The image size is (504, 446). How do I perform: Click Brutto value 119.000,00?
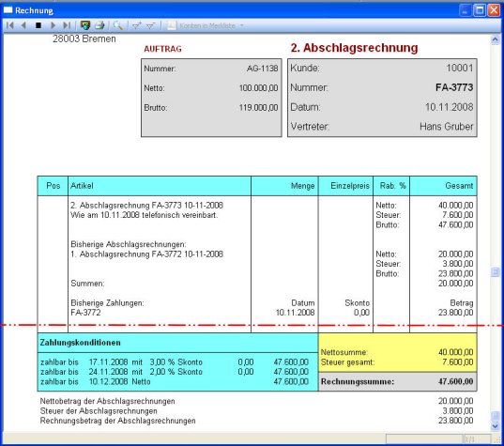point(258,108)
